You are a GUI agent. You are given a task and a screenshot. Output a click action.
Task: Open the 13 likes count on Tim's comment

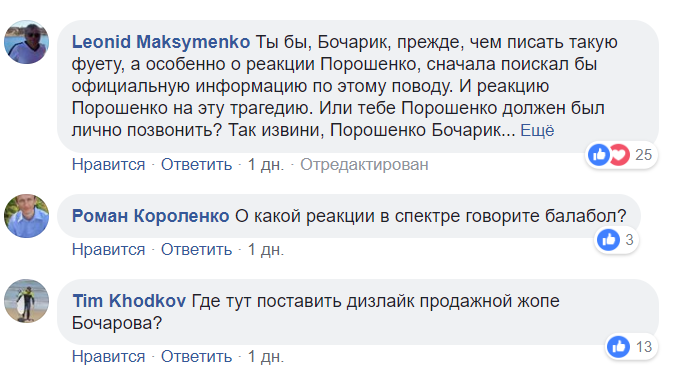644,347
